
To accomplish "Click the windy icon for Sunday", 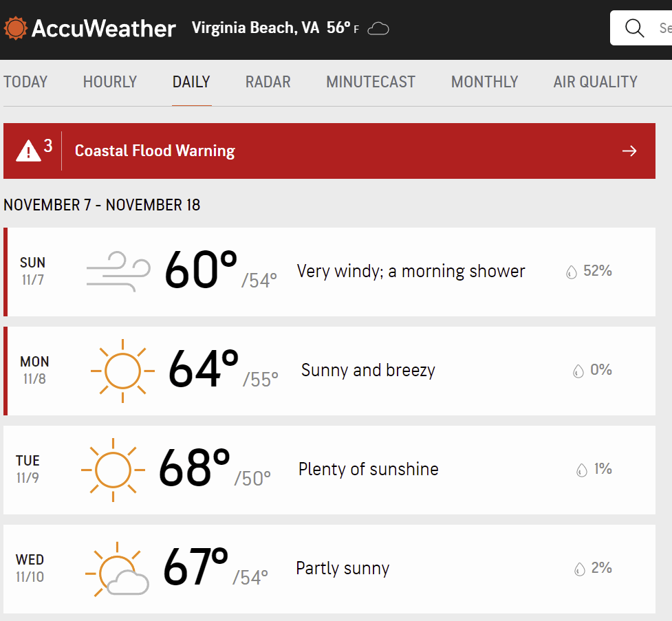I will tap(118, 271).
